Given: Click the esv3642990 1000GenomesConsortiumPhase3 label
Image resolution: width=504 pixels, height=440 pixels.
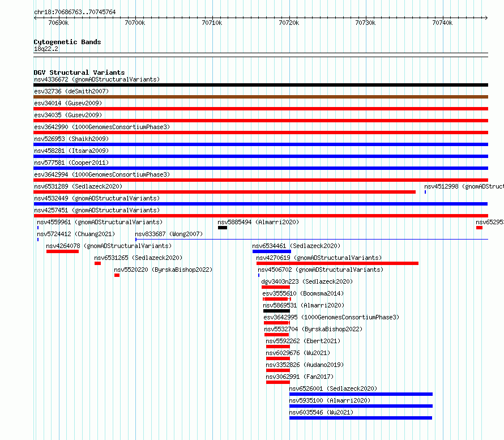Looking at the screenshot, I should (x=102, y=127).
